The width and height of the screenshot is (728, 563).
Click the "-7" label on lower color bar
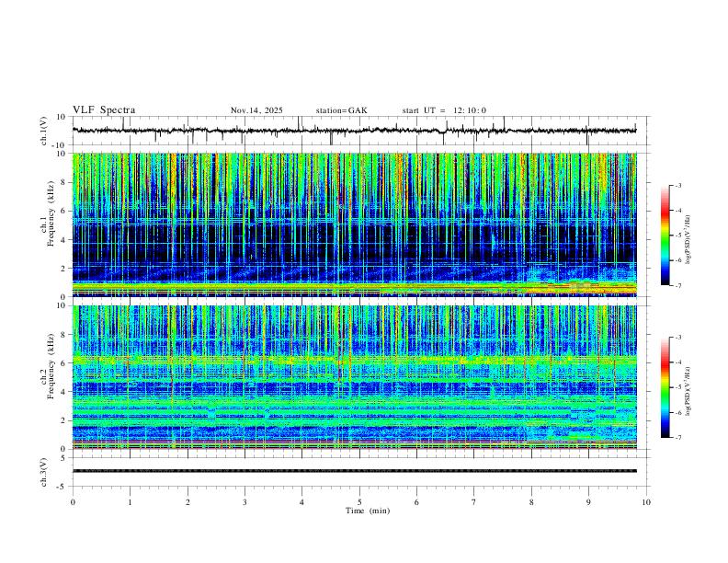(678, 438)
